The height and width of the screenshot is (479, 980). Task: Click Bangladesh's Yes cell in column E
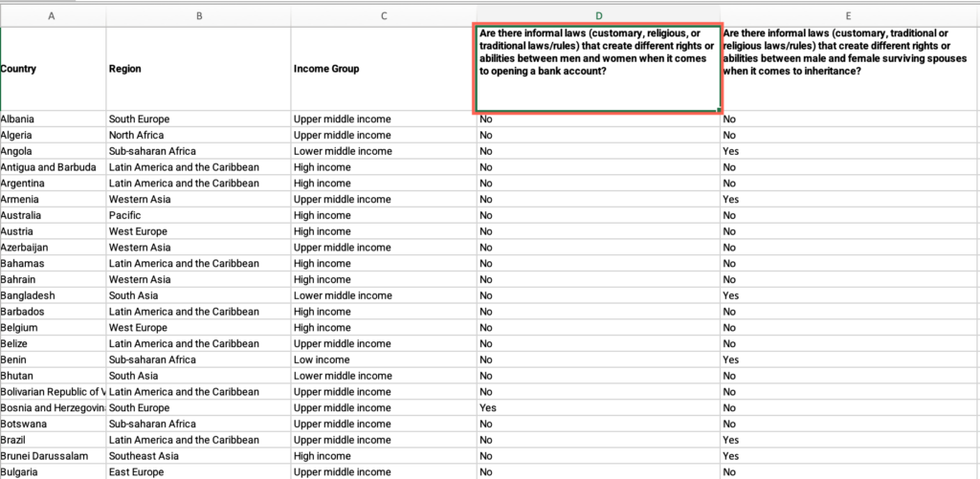(x=850, y=295)
